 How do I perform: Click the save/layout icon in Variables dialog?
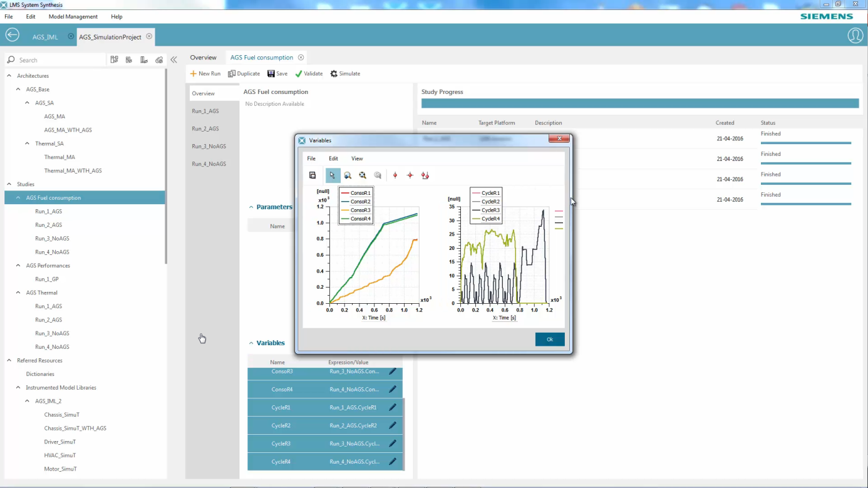[x=313, y=175]
